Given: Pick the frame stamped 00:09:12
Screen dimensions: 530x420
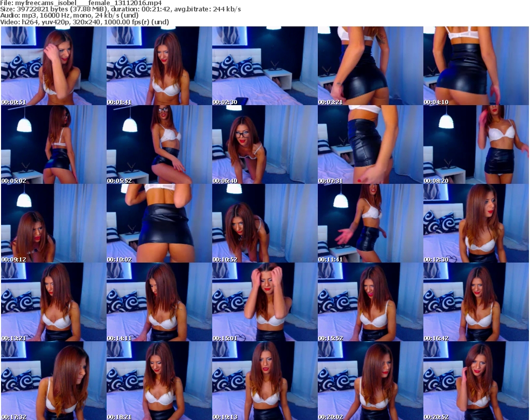Looking at the screenshot, I should 54,223.
